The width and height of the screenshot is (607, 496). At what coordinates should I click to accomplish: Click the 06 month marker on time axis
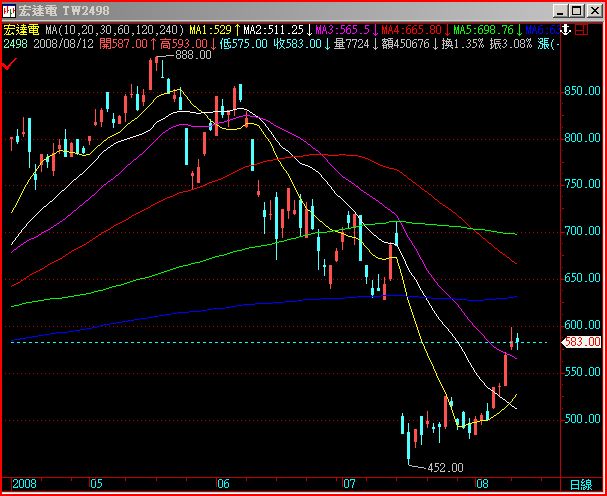click(223, 484)
